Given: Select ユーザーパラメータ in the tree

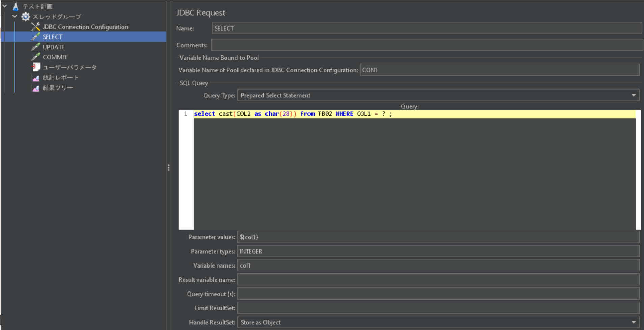Looking at the screenshot, I should point(69,67).
